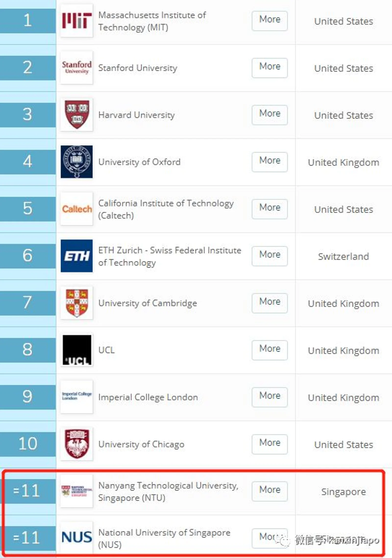This screenshot has width=392, height=558.
Task: Select the Harvard shield logo
Action: click(x=77, y=115)
